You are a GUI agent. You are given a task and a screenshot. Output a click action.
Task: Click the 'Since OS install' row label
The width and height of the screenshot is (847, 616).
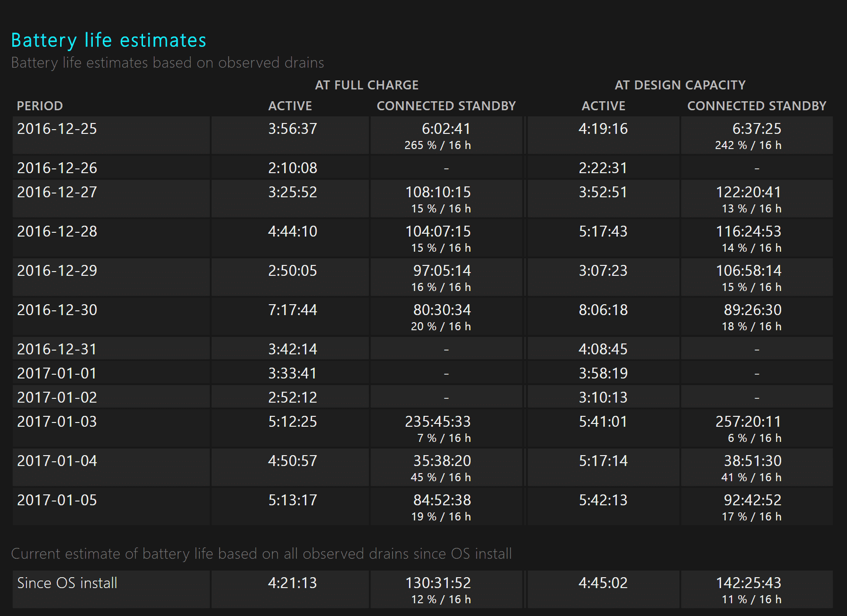pyautogui.click(x=67, y=583)
